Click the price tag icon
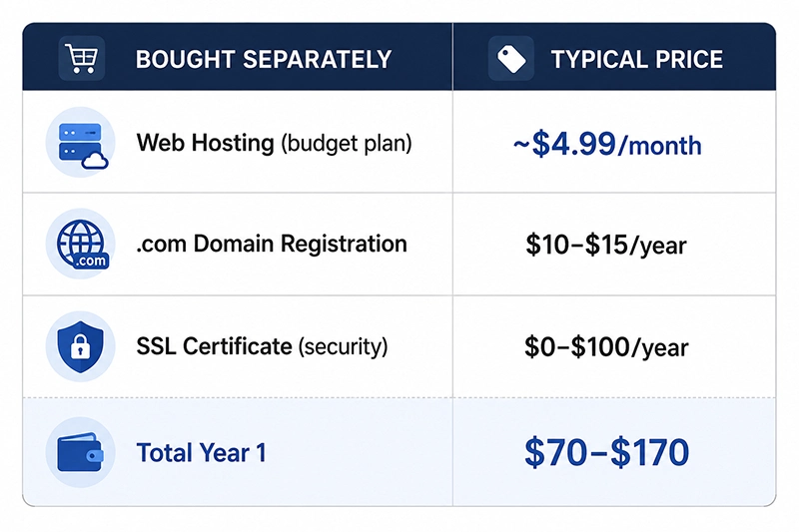The width and height of the screenshot is (799, 532). click(x=511, y=59)
